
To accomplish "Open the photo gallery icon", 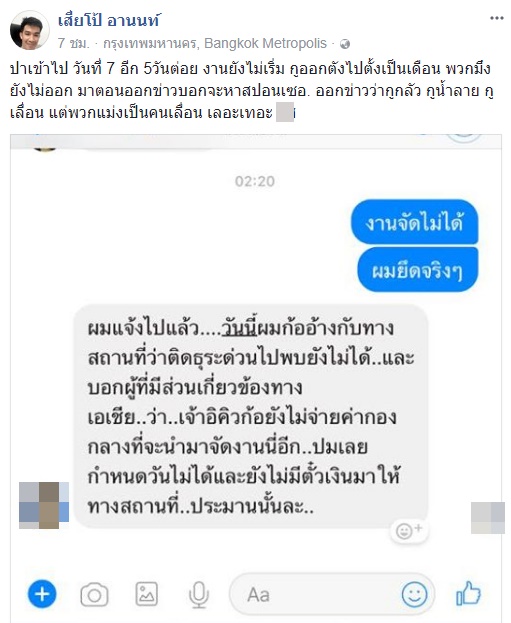I will 147,594.
